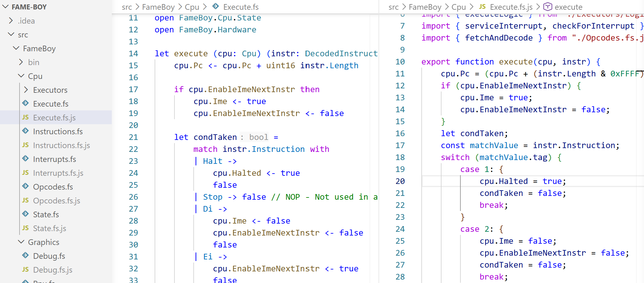This screenshot has height=283, width=644.
Task: Click the JS icon beside Debug.fs.js
Action: pos(26,269)
